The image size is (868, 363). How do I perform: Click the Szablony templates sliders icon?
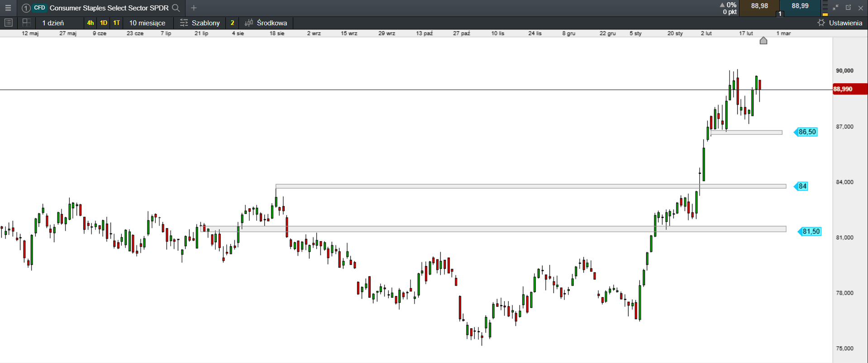coord(184,23)
